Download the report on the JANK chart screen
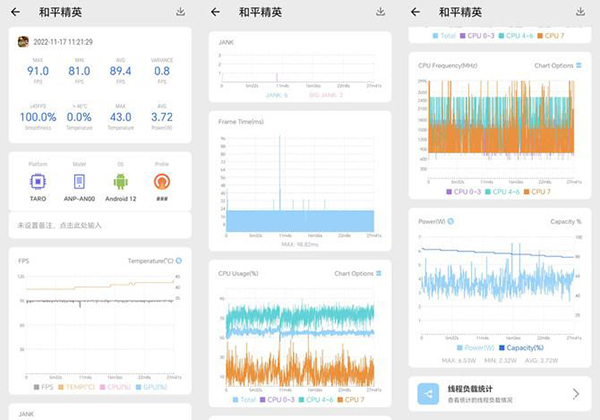This screenshot has width=600, height=420. pyautogui.click(x=381, y=12)
